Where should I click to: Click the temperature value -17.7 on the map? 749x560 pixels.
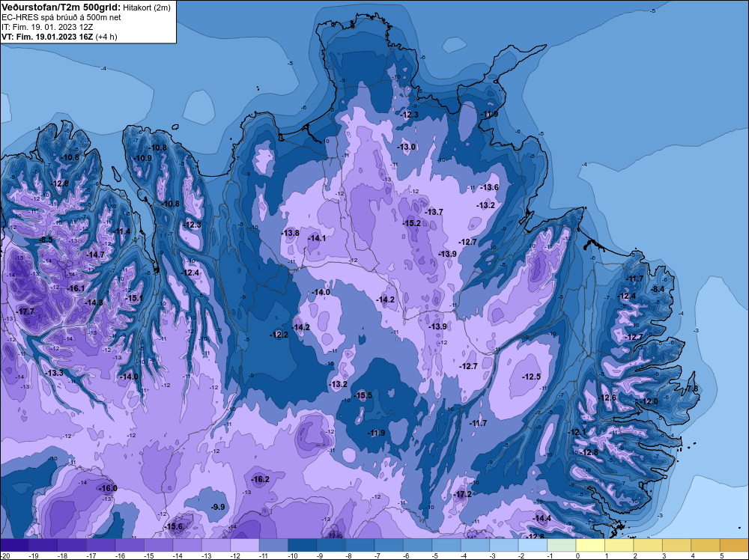coord(25,311)
